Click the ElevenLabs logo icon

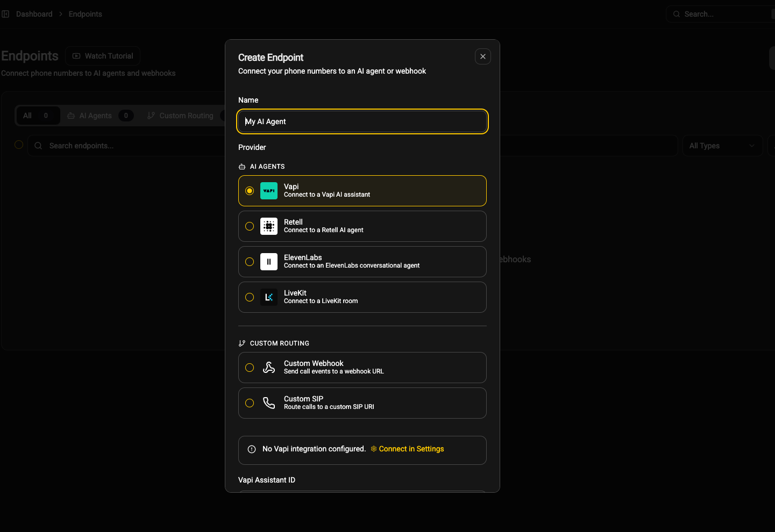(x=269, y=262)
